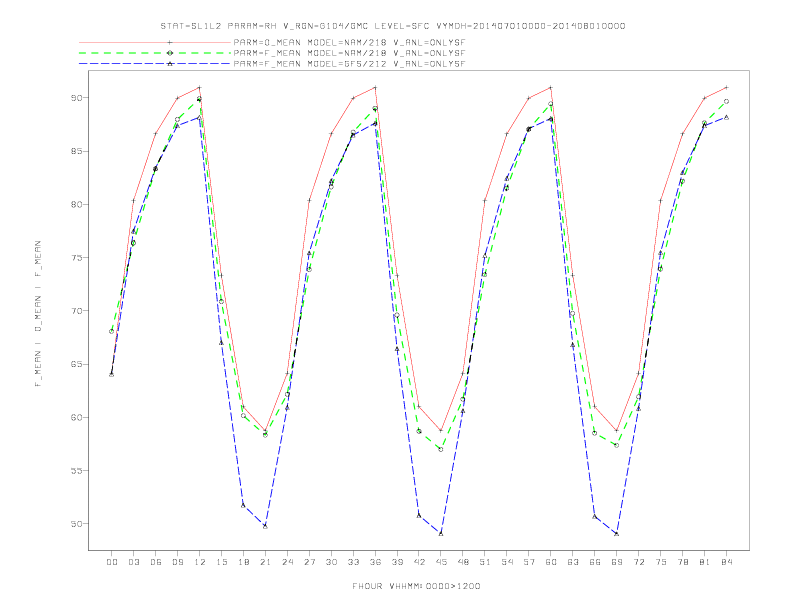Select the green F_MEAN NAM/218 legend label

pyautogui.click(x=349, y=53)
